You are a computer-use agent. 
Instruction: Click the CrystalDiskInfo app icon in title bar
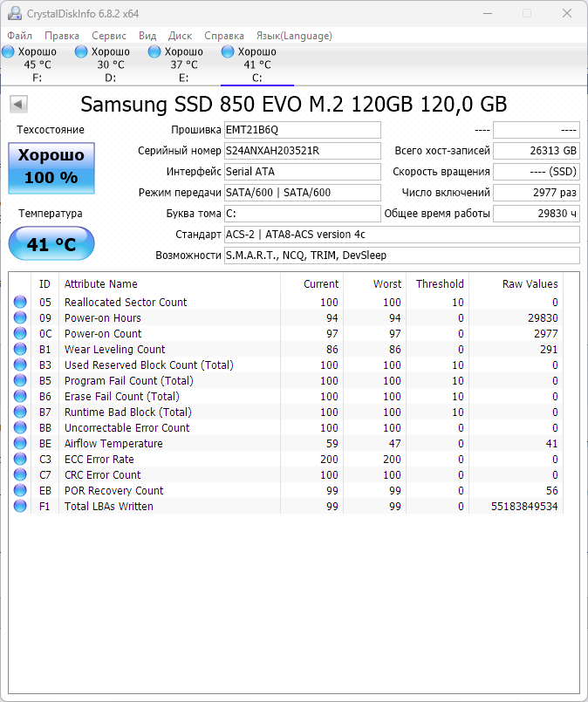pos(14,13)
